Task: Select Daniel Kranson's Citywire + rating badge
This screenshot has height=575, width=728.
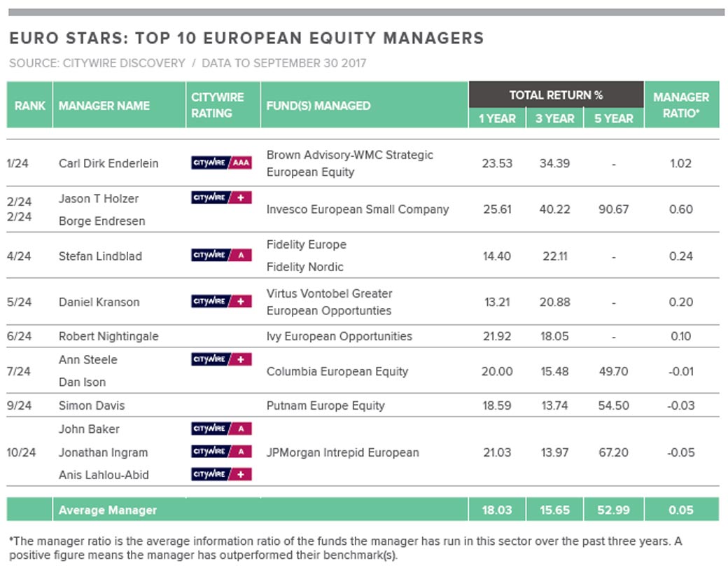Action: click(x=221, y=302)
